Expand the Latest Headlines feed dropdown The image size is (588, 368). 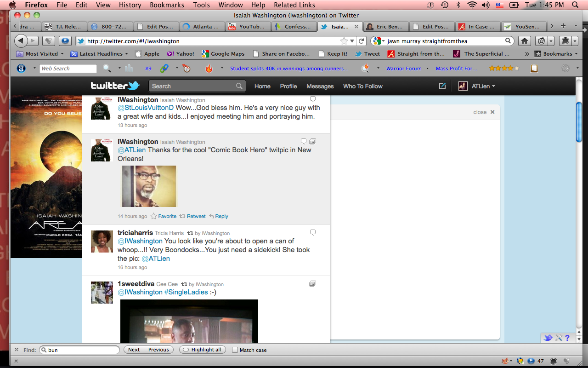(100, 54)
